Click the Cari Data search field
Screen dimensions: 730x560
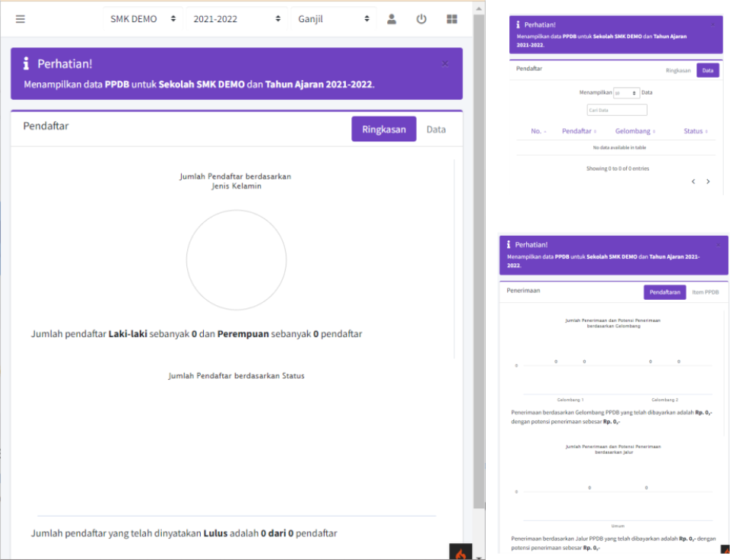617,110
